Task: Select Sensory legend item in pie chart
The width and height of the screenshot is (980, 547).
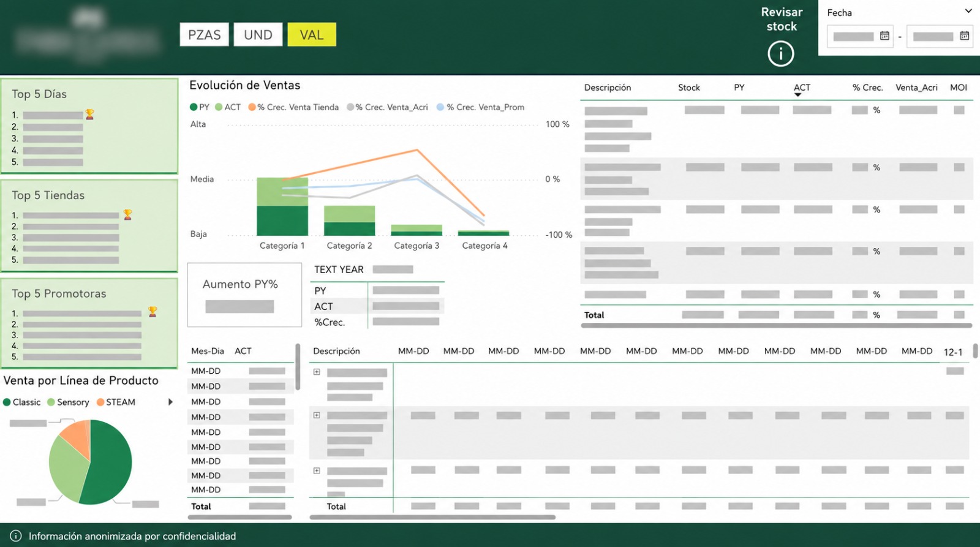Action: point(68,402)
